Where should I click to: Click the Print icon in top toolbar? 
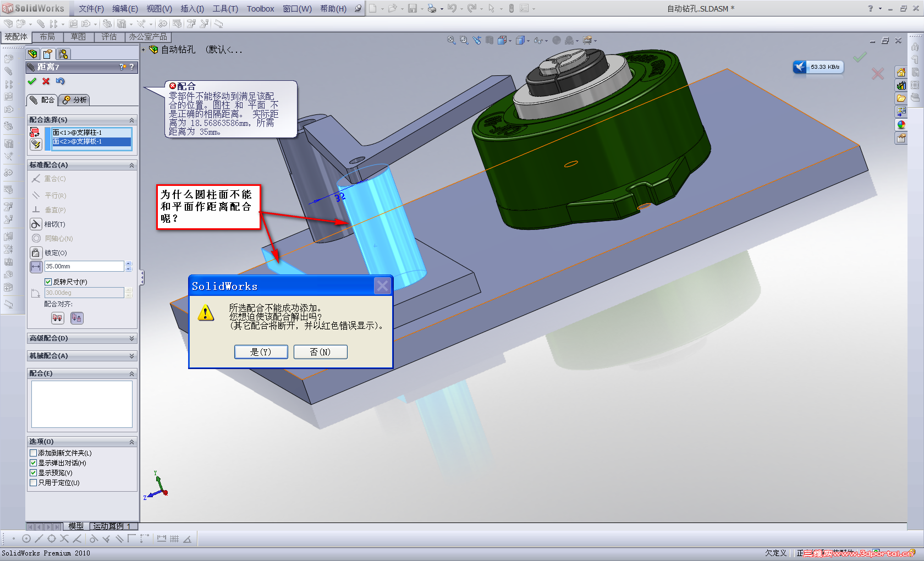click(432, 8)
